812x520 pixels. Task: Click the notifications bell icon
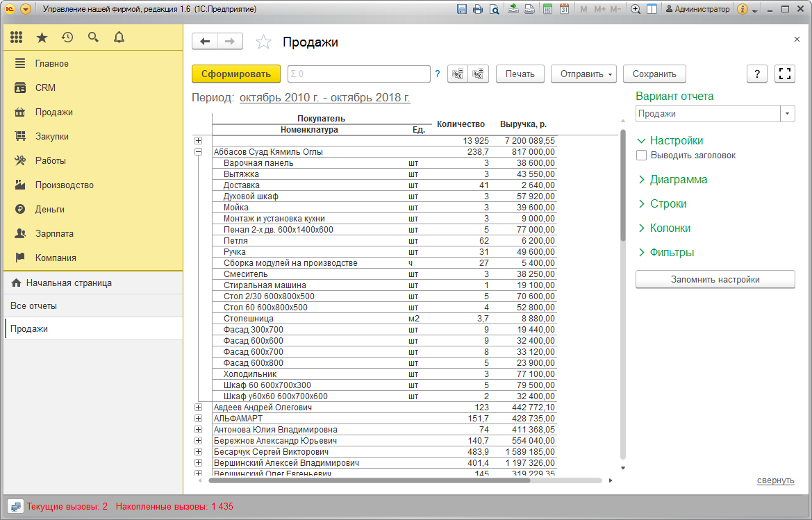[x=119, y=37]
